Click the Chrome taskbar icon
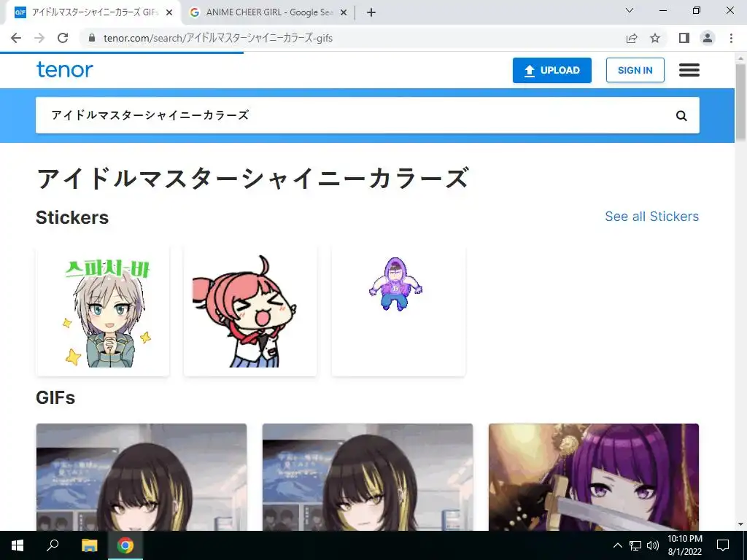Screen dimensions: 747x560 (125, 545)
